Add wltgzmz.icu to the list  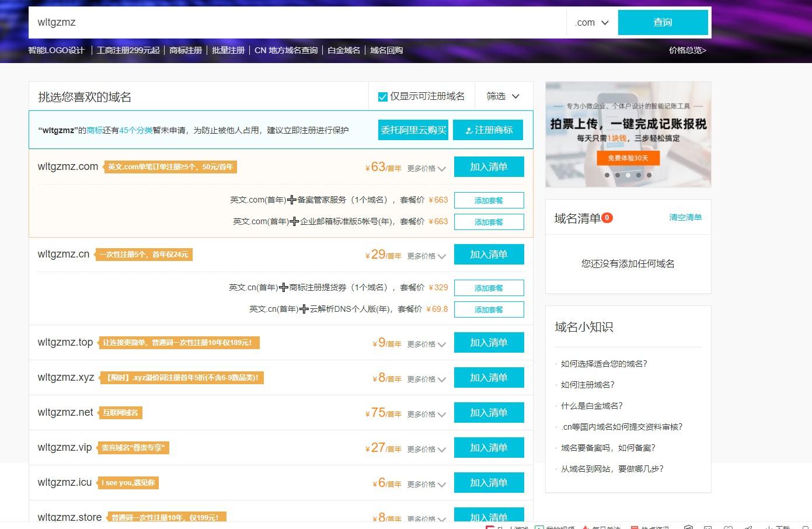489,483
